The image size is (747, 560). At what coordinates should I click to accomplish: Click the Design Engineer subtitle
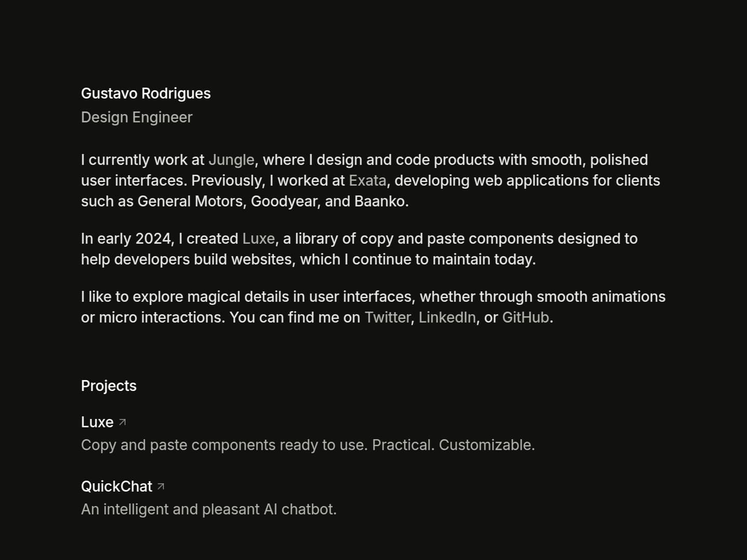point(136,117)
